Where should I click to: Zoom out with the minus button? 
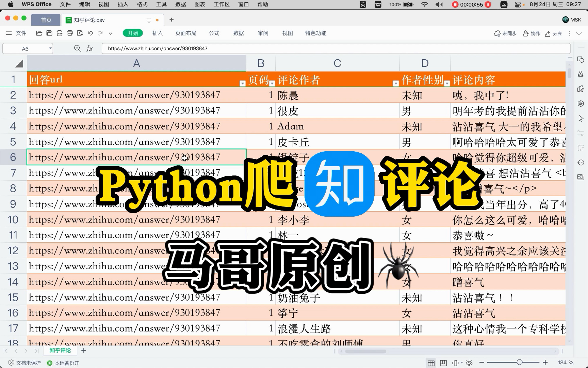(x=482, y=363)
